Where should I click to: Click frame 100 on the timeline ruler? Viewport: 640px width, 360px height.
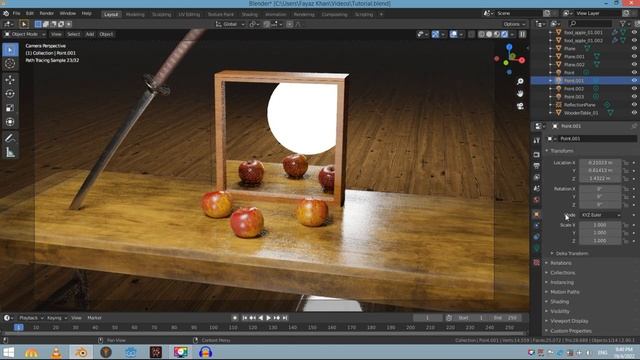[213, 328]
